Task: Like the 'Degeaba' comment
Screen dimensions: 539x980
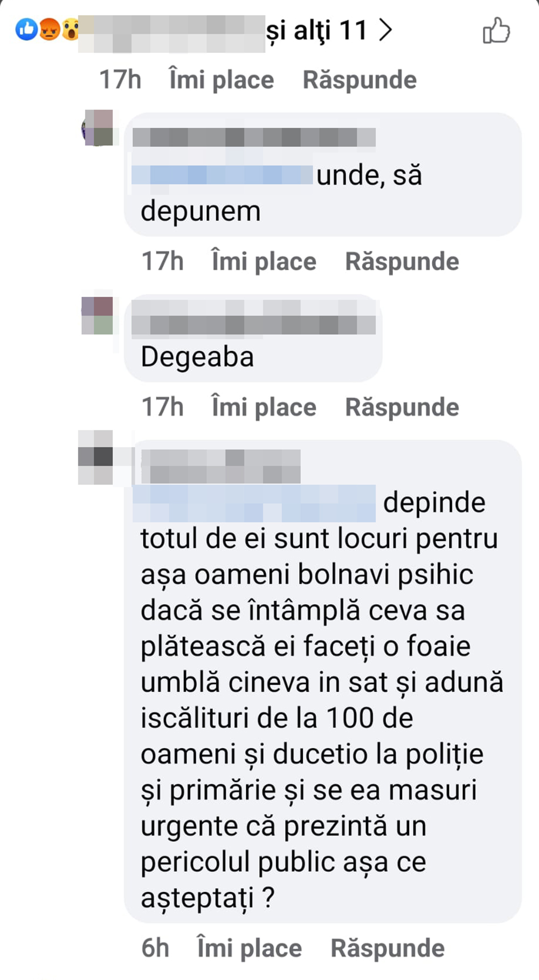Action: pyautogui.click(x=264, y=407)
